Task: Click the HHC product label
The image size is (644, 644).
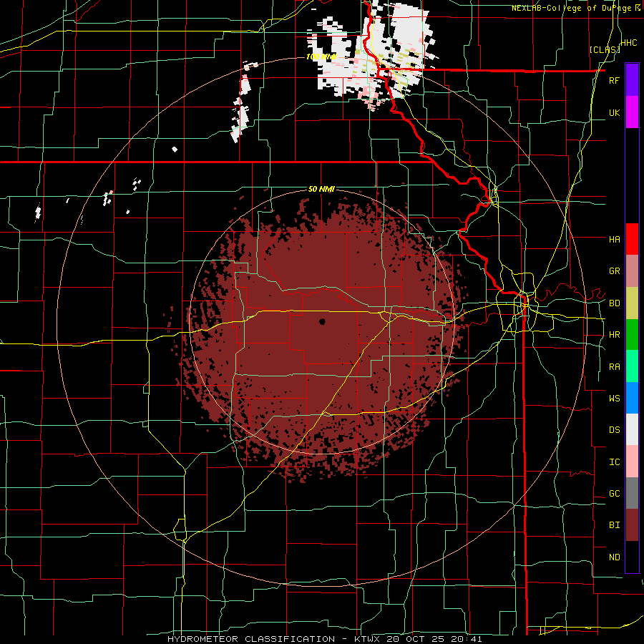Action: (x=628, y=43)
